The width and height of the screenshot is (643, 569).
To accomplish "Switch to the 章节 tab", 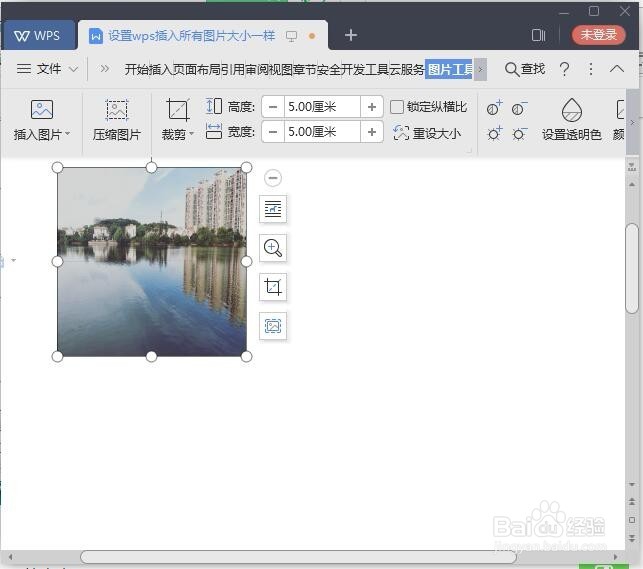I will point(305,69).
